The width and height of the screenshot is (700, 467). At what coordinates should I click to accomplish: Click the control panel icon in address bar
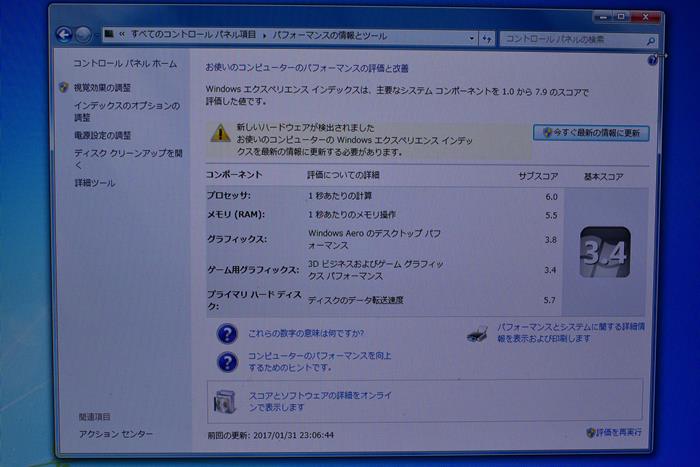click(109, 33)
